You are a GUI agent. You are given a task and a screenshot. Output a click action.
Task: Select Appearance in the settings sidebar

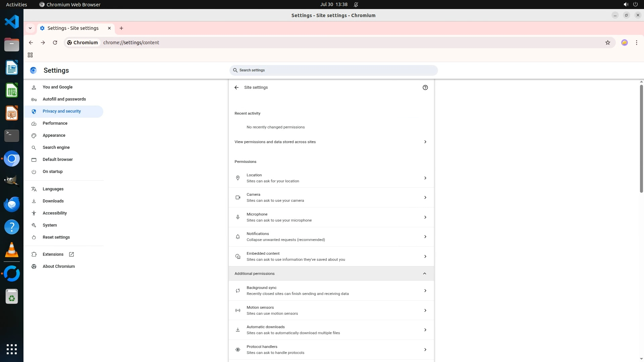tap(54, 135)
